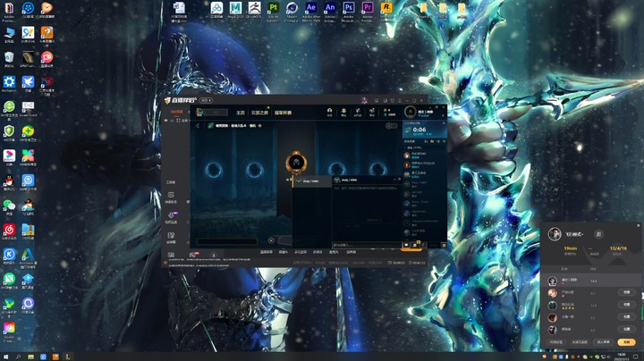Screen dimensions: 644x361
Task: Click the yellow button in overlay panel footer
Action: [626, 341]
